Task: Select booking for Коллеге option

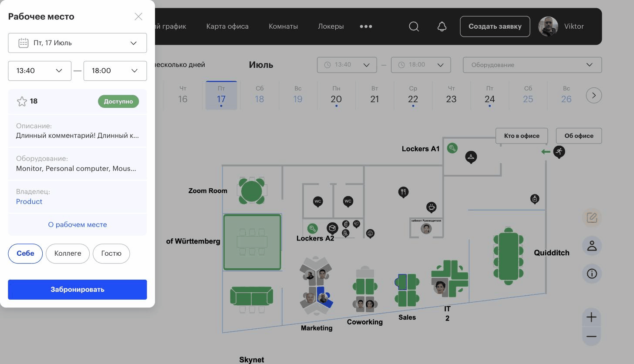Action: pos(67,254)
